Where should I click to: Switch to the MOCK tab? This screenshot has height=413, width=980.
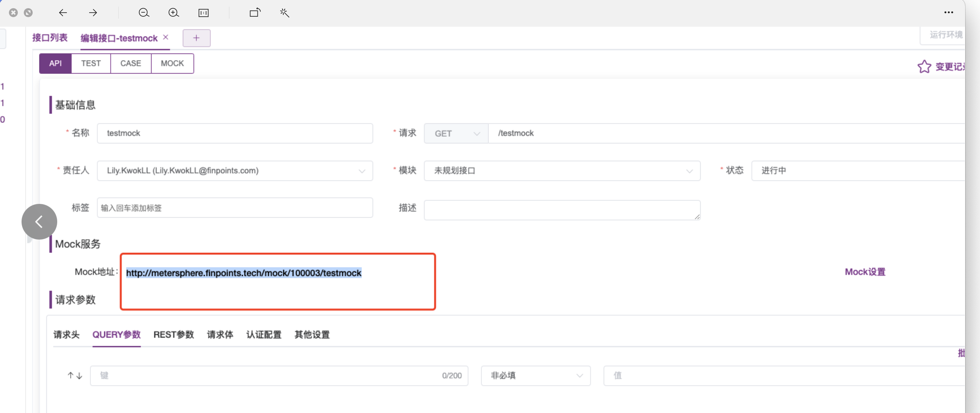(172, 64)
